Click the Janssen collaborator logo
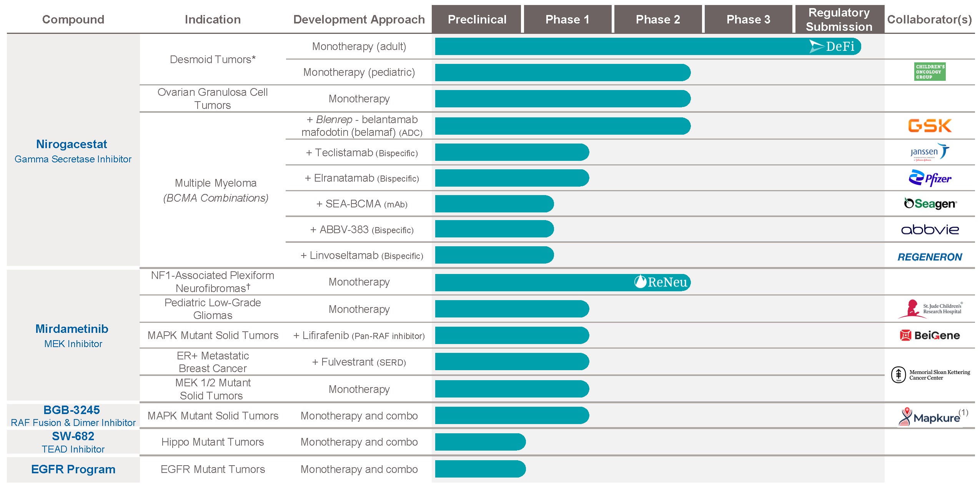 tap(929, 152)
